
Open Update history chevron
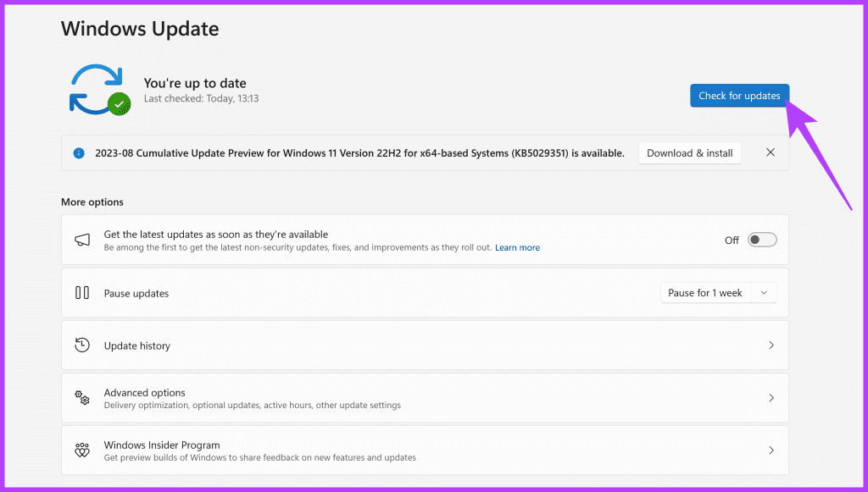point(771,346)
